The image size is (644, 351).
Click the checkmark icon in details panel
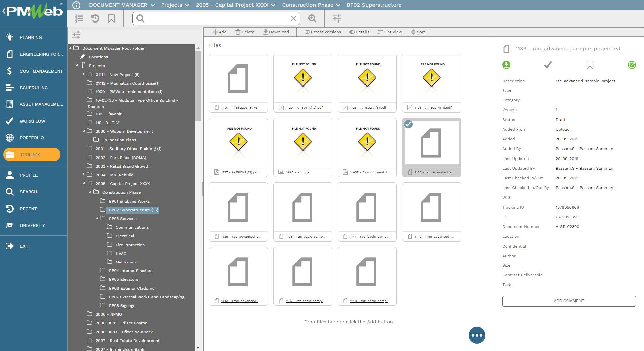click(x=548, y=64)
